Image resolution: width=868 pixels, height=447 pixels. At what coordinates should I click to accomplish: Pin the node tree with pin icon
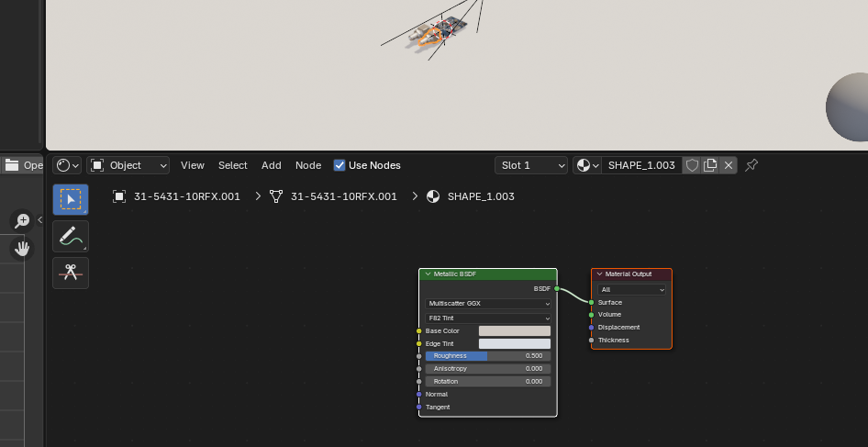coord(751,165)
